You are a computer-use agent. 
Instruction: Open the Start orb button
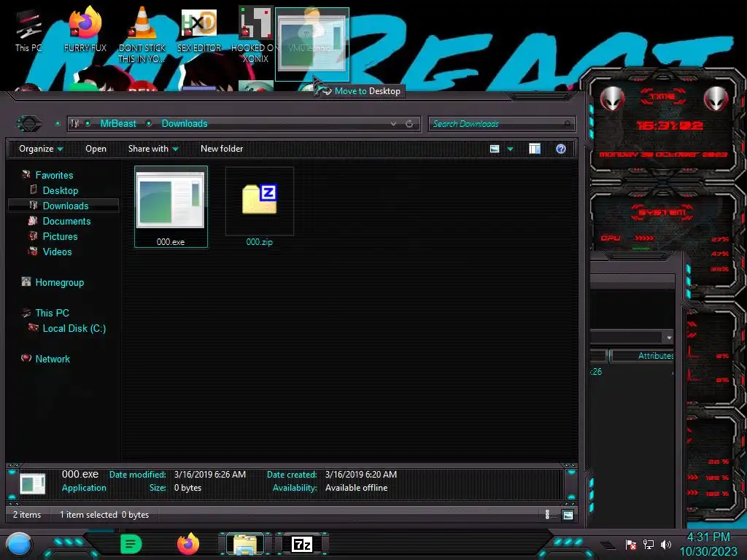pos(19,545)
